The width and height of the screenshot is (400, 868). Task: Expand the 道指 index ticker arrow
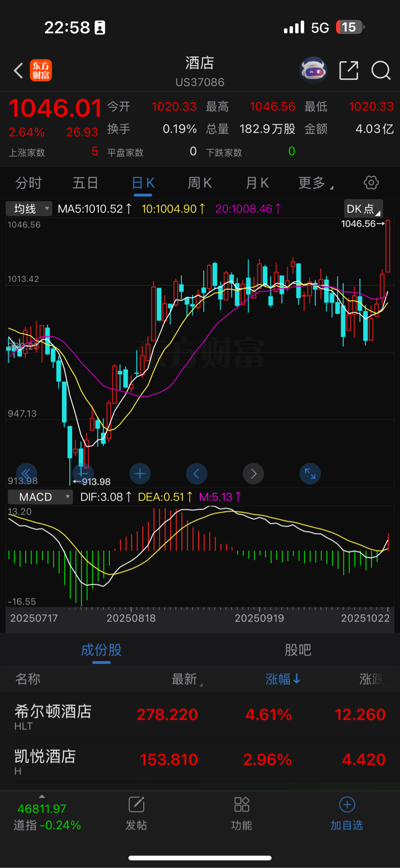pos(42,796)
